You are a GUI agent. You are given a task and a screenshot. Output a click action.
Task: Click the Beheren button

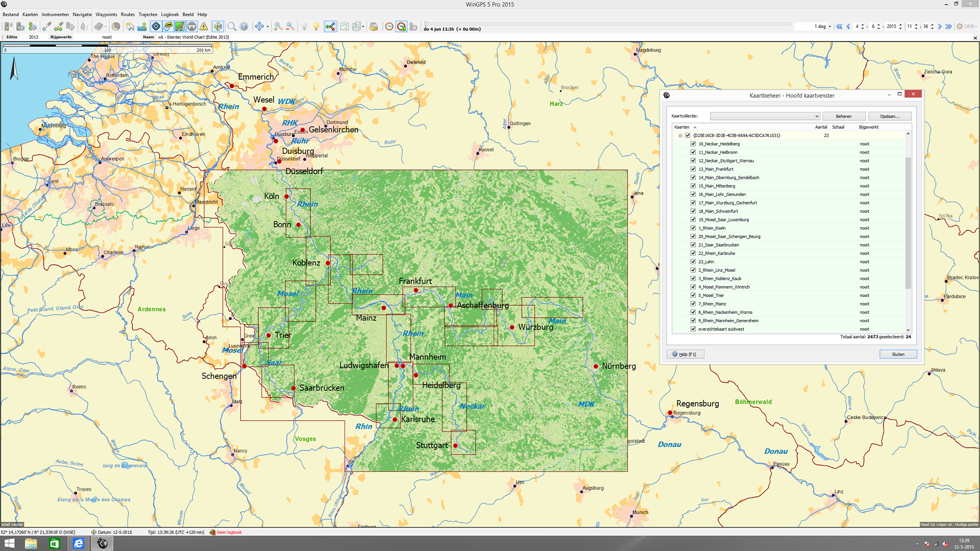844,116
